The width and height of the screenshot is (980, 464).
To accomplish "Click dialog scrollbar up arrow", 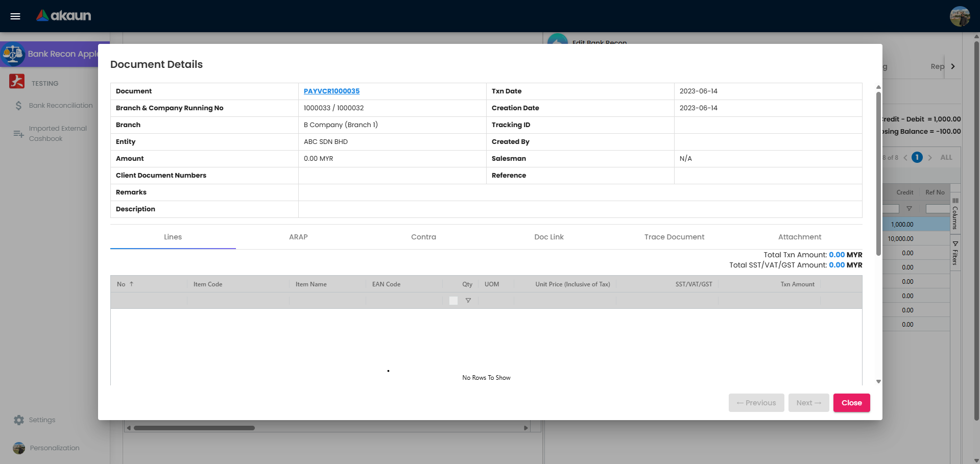I will coord(878,87).
